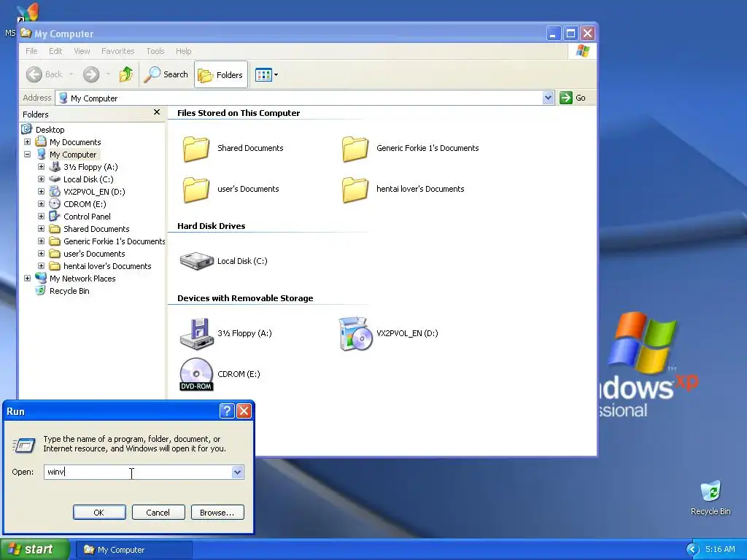Image resolution: width=747 pixels, height=560 pixels.
Task: Select Desktop in the folder tree
Action: point(50,130)
